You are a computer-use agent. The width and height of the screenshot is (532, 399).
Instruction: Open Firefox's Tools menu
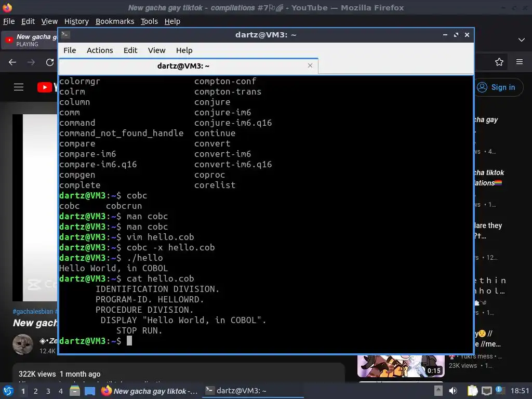coord(149,21)
